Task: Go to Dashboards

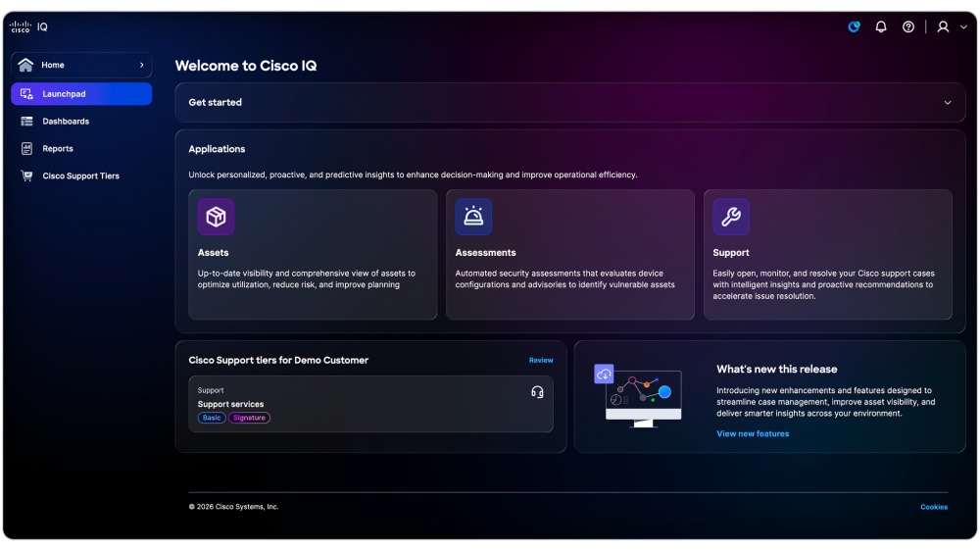Action: (x=66, y=122)
